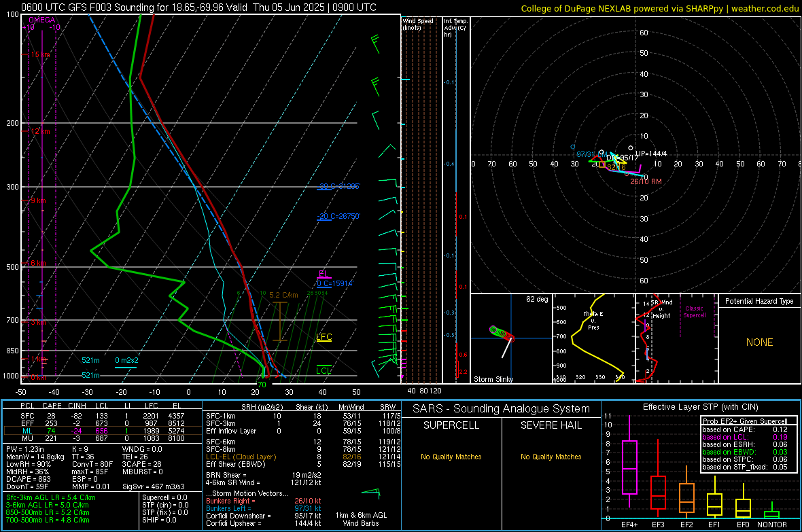Select the based on CAPE: 0.12 probability line
The width and height of the screenshot is (802, 532).
click(x=745, y=429)
